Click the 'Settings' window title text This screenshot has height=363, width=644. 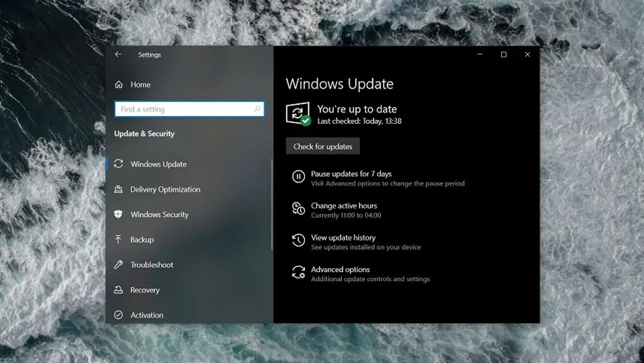149,55
